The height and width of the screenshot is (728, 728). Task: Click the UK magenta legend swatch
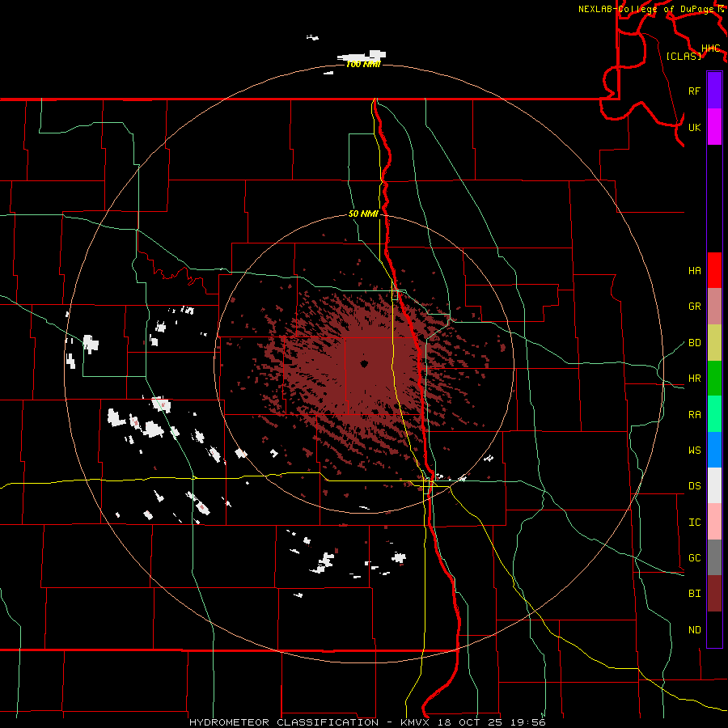714,126
